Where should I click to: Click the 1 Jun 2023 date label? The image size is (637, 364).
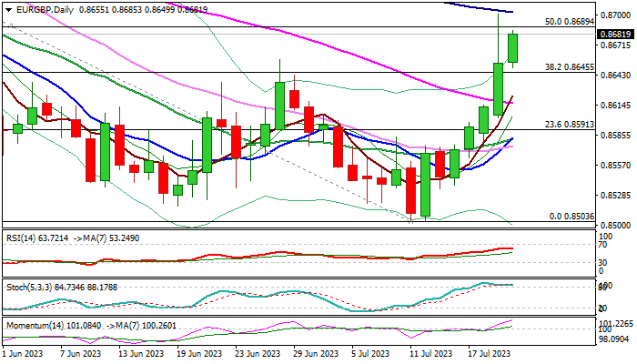pyautogui.click(x=23, y=353)
